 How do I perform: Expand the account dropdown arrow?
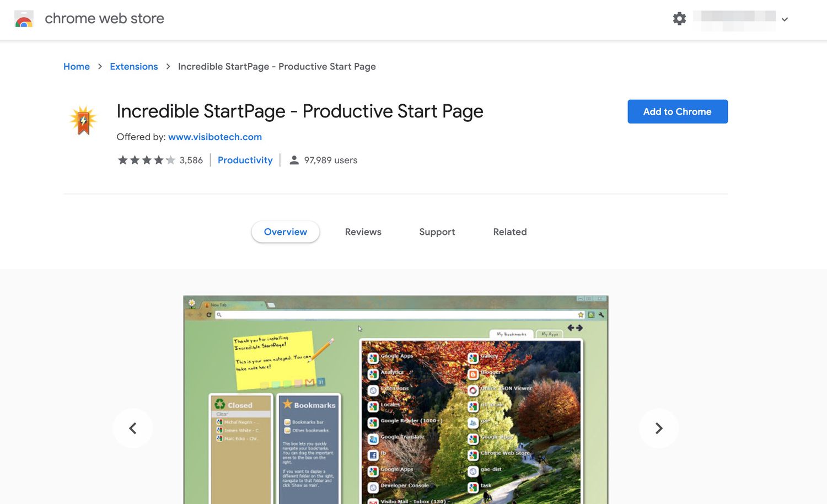point(785,19)
